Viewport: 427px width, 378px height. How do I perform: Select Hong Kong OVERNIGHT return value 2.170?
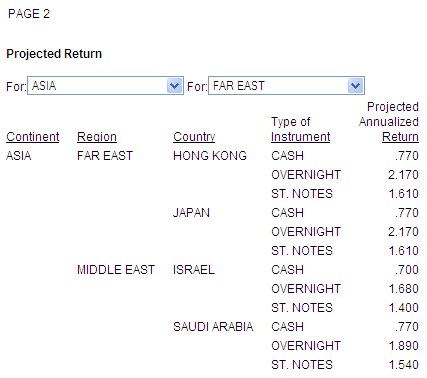point(403,175)
